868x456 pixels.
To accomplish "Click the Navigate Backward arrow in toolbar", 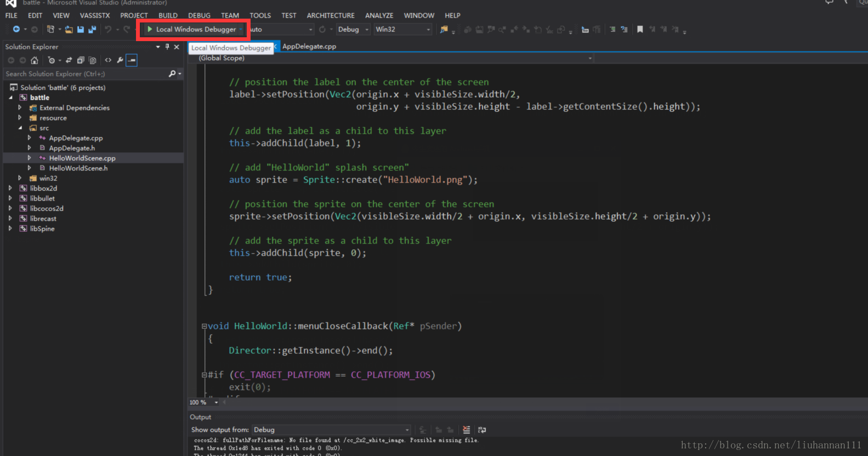I will click(16, 29).
